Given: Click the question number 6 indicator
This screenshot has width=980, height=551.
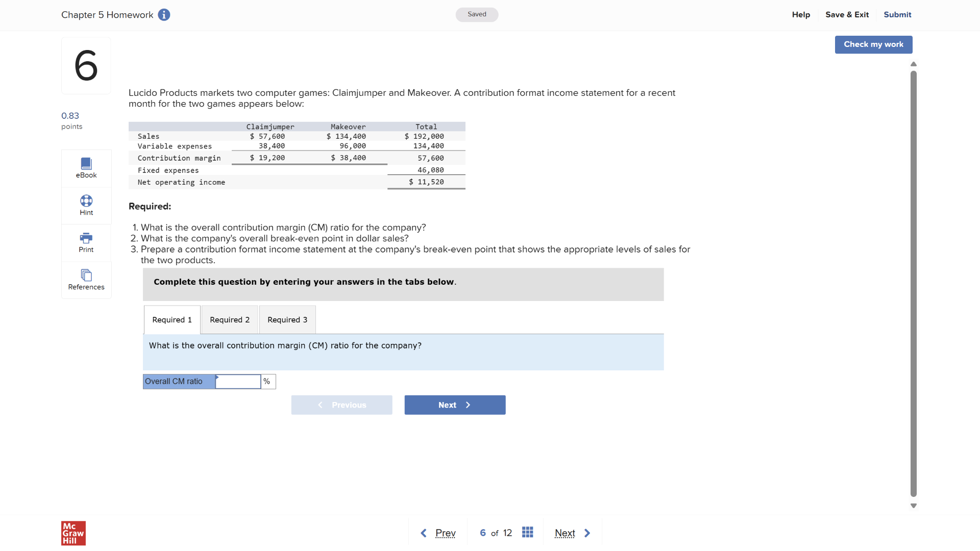Looking at the screenshot, I should [x=86, y=65].
